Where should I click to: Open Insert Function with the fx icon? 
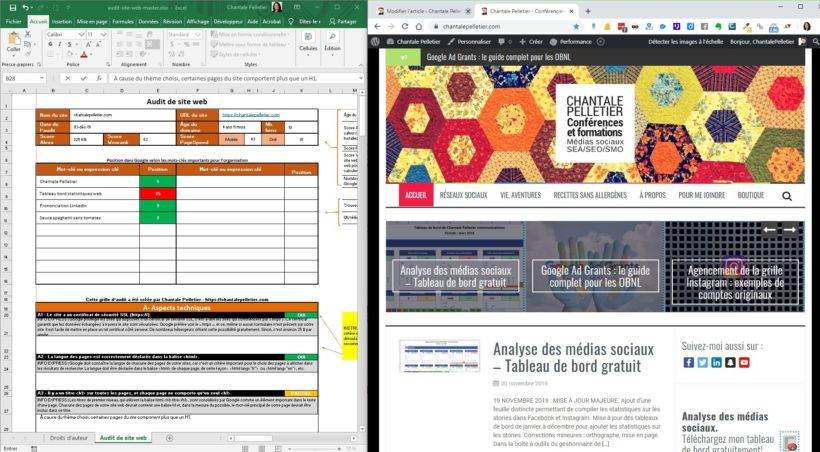coord(99,78)
